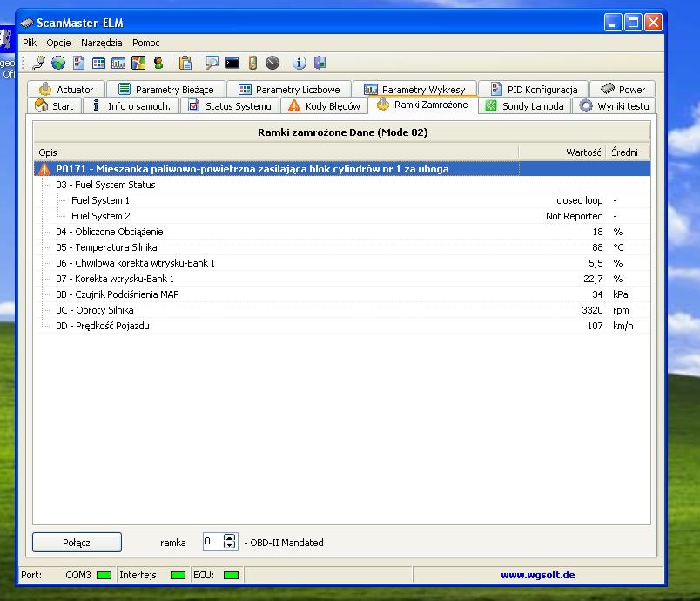Open the Narzędzia menu
Image resolution: width=700 pixels, height=601 pixels.
coord(102,43)
